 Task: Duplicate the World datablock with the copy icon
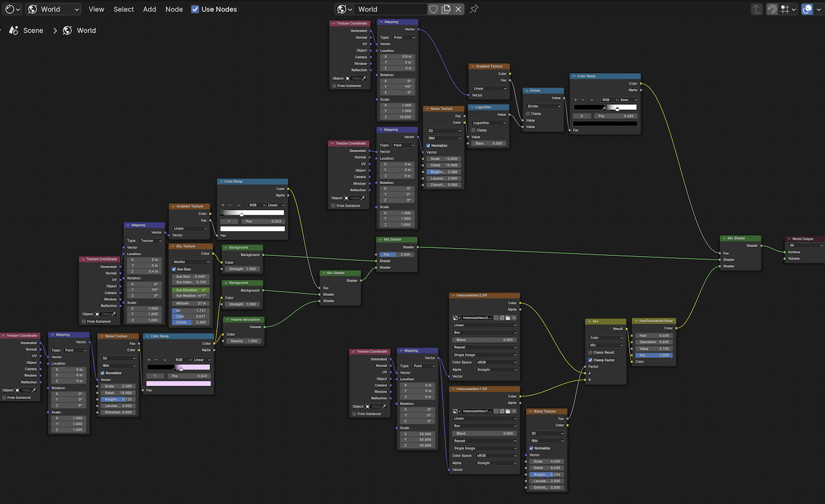pyautogui.click(x=445, y=9)
